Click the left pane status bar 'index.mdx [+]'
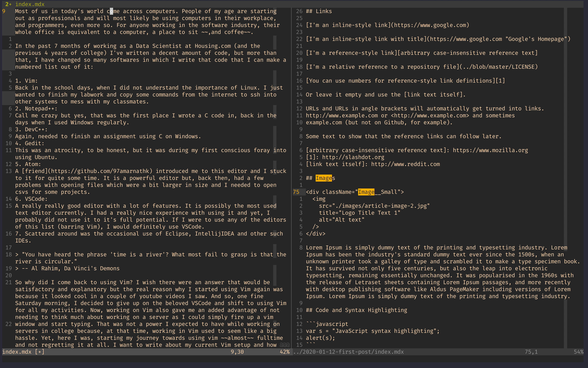 [23, 352]
